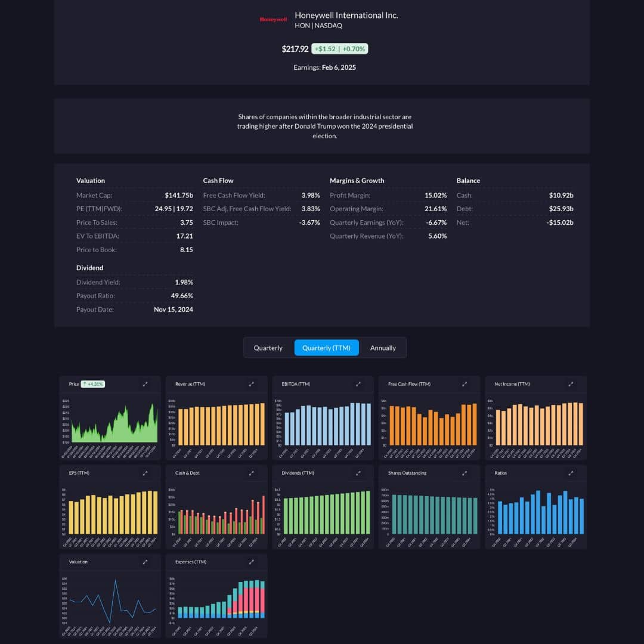Click the Operating Margin value 21.61%

coord(435,209)
